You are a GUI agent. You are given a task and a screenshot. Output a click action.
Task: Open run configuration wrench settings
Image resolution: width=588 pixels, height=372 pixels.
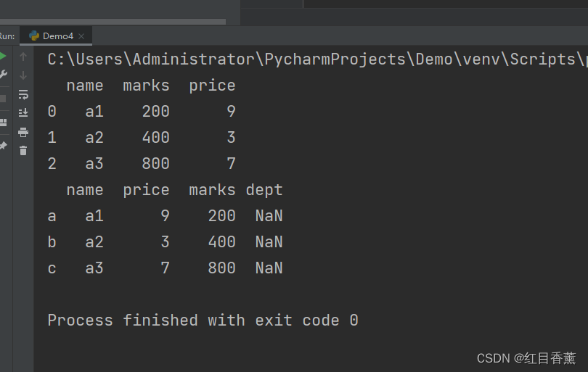click(3, 75)
